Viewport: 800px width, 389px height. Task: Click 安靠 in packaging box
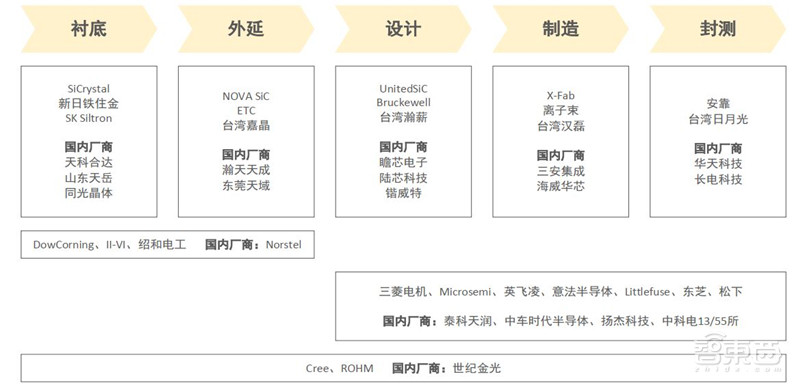click(717, 104)
